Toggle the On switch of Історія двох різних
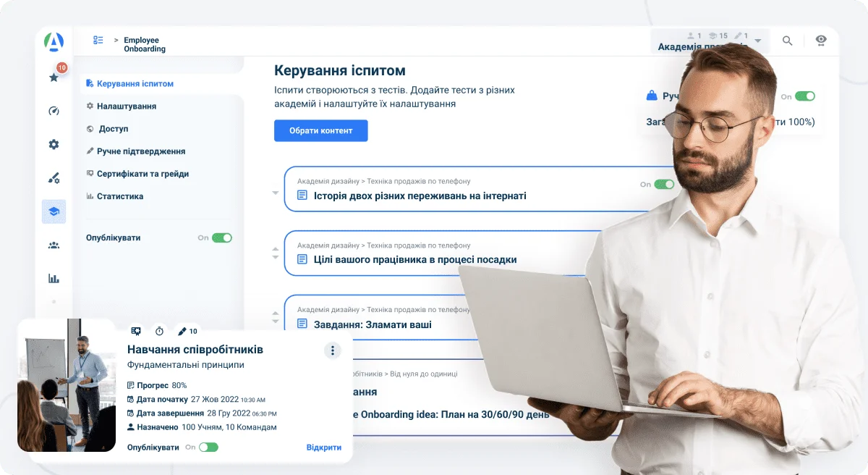 pos(664,185)
